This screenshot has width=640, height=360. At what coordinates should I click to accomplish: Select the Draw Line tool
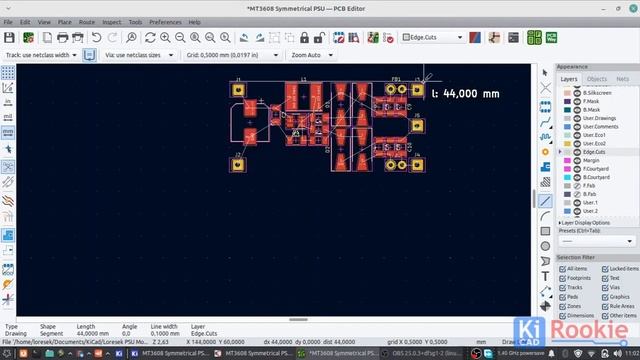tap(545, 201)
